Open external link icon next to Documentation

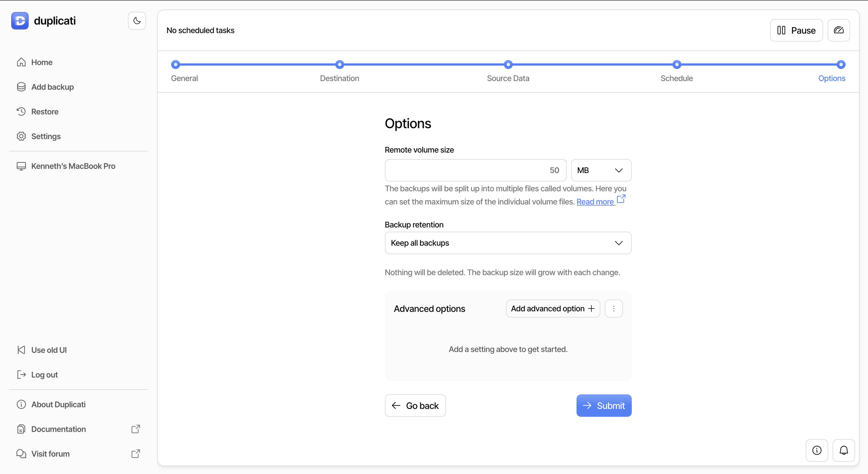[136, 429]
